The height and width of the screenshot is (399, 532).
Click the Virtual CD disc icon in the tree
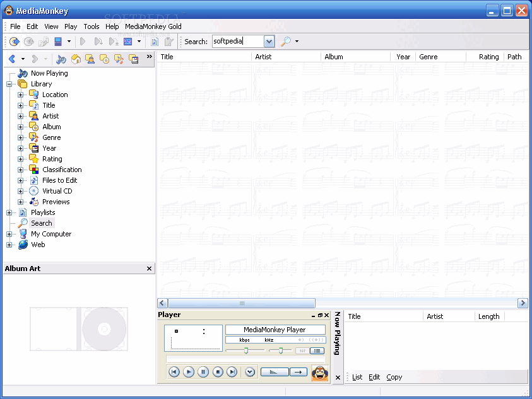coord(33,191)
